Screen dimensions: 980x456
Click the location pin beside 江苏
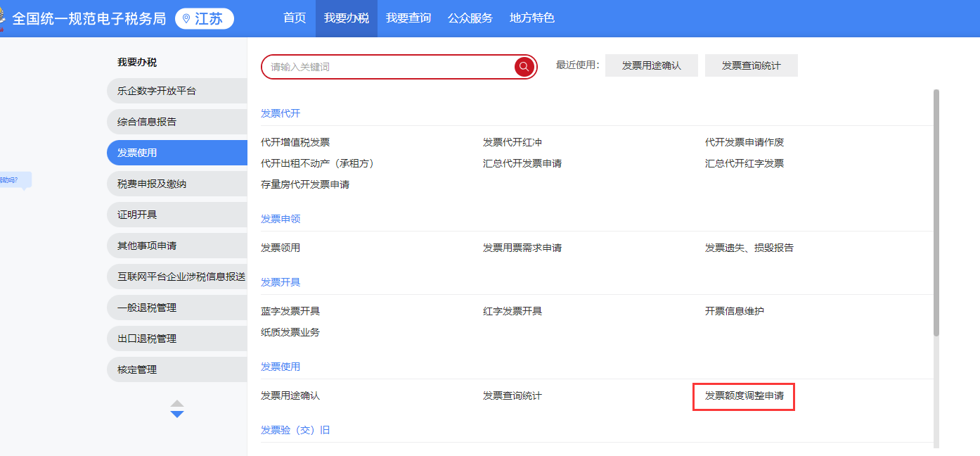tap(186, 19)
